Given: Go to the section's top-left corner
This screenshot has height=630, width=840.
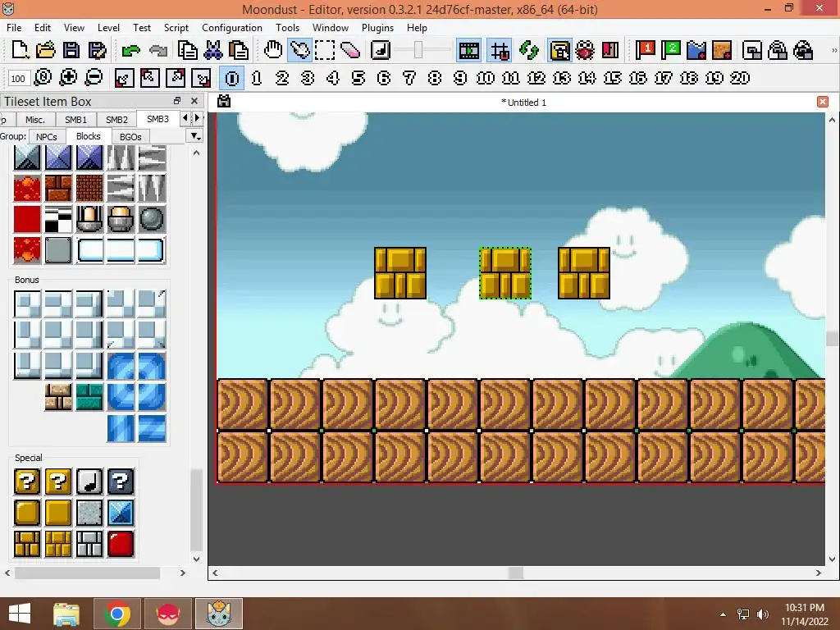Looking at the screenshot, I should tap(149, 78).
